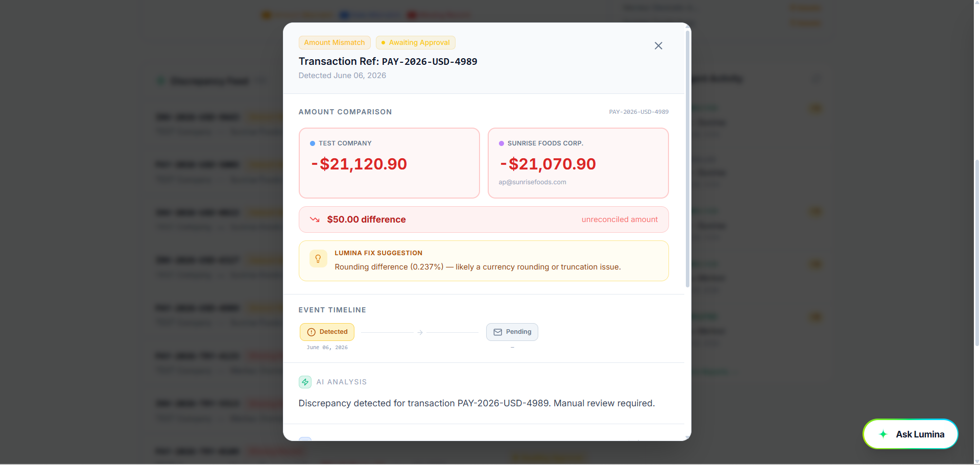Click the Ask Lumina sparkle icon
The image size is (980, 465).
pos(883,434)
